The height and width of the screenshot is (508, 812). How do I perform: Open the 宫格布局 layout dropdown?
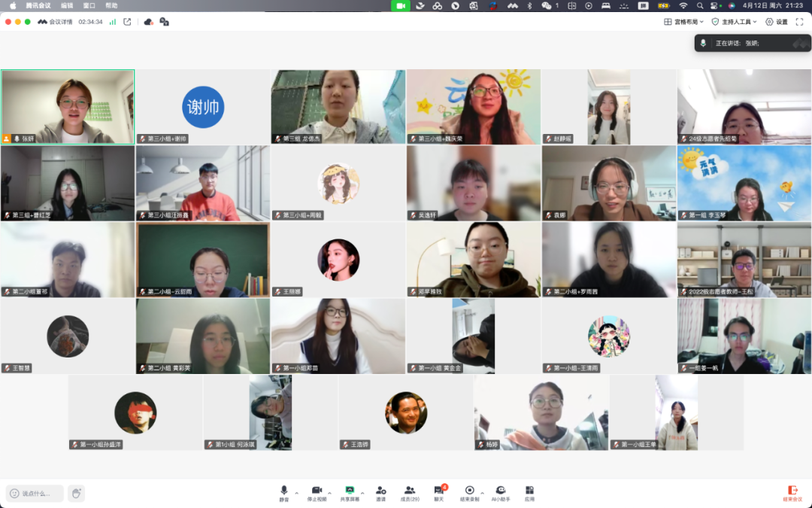[683, 22]
